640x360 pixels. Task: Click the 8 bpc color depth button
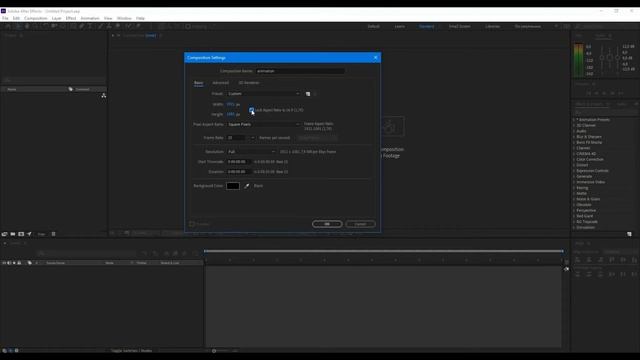(x=41, y=234)
